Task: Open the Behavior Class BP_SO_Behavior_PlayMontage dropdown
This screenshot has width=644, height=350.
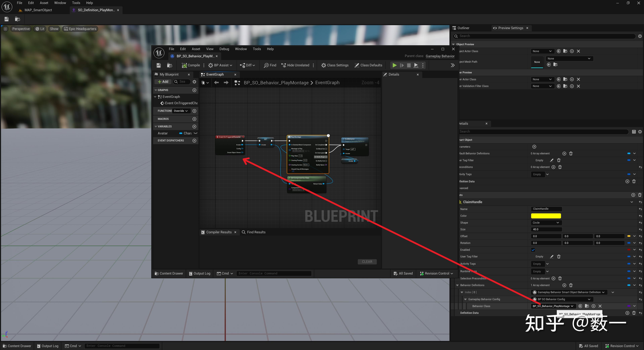Action: tap(553, 306)
